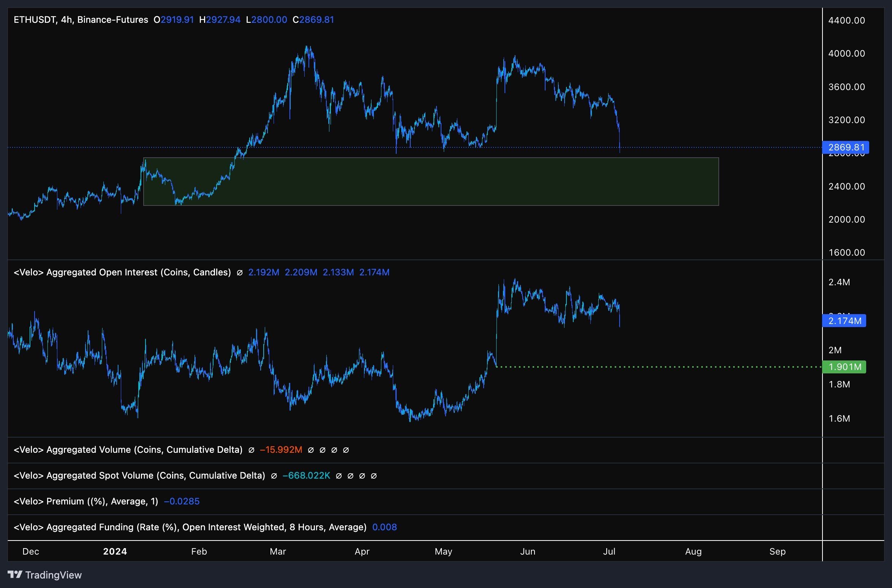Click first ∅ symbol in Spot Volume row
The image size is (892, 588).
click(x=274, y=476)
